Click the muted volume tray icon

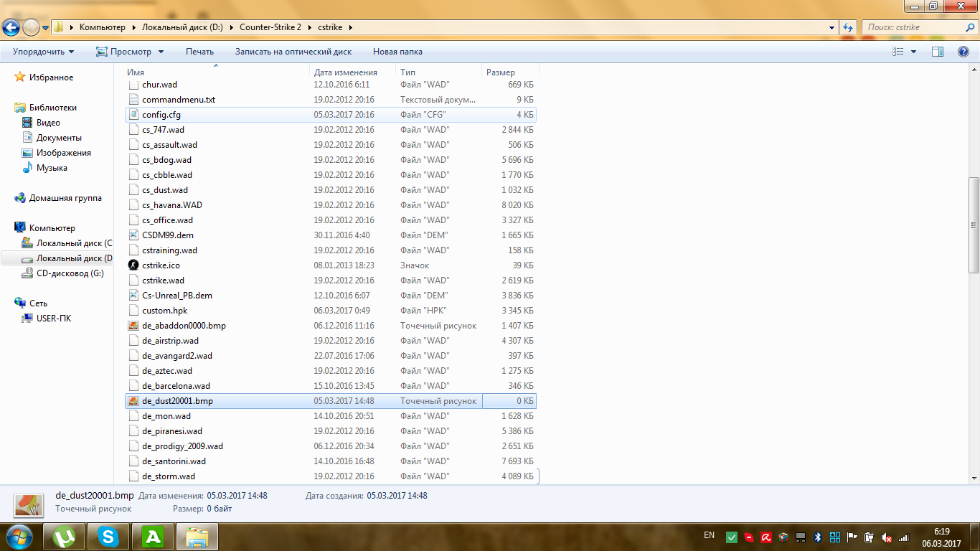click(887, 537)
